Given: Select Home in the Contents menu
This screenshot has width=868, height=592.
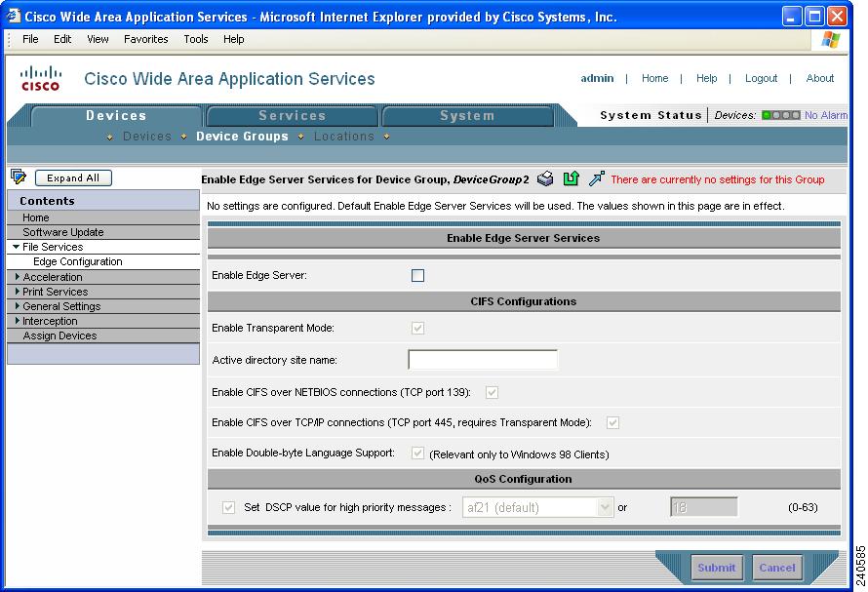Looking at the screenshot, I should coord(103,217).
